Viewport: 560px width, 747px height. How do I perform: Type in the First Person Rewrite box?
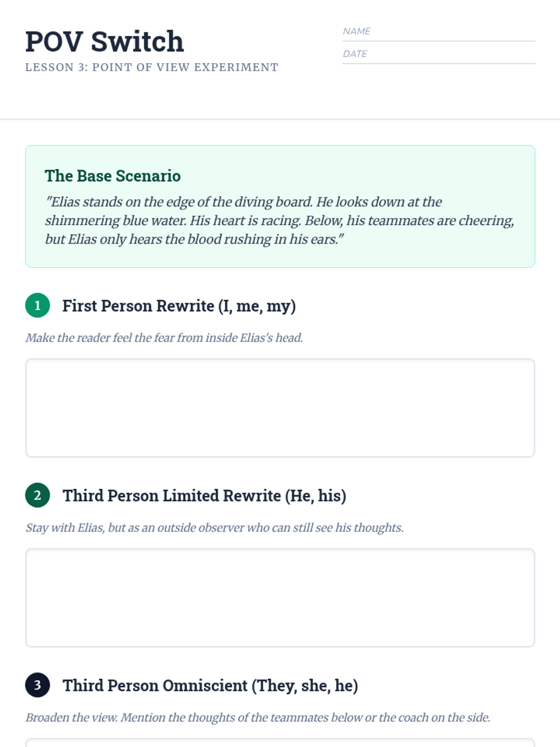click(280, 408)
